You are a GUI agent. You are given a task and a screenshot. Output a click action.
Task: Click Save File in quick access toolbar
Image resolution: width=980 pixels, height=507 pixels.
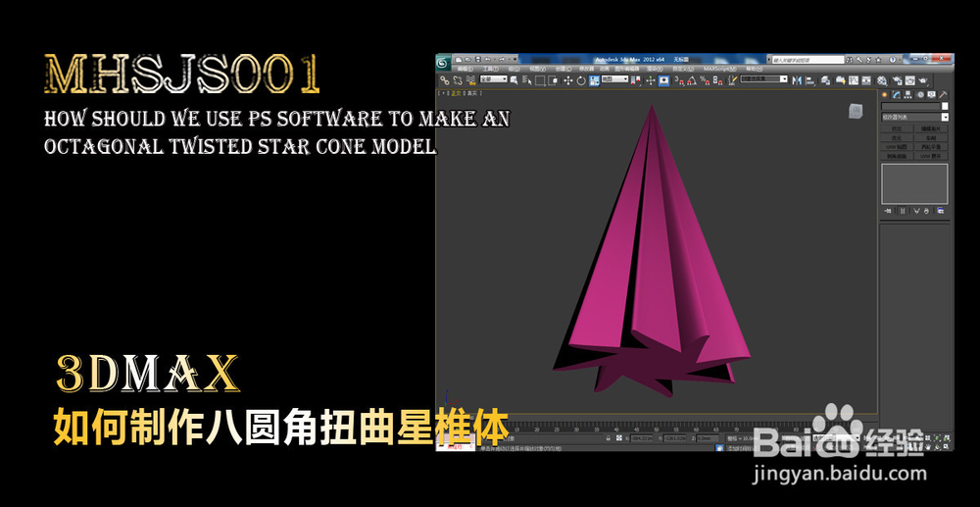tap(477, 60)
